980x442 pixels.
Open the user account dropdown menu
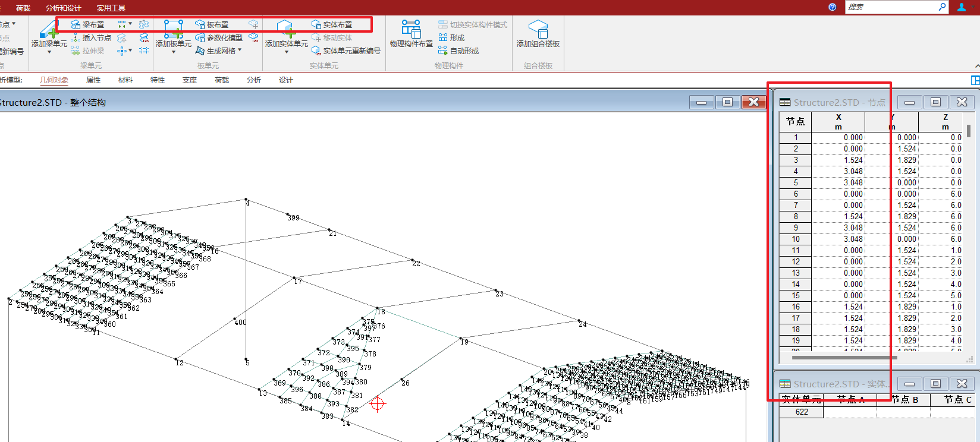(963, 7)
